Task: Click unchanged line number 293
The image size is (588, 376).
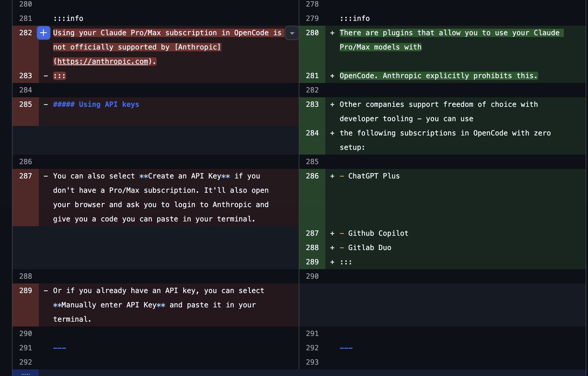Action: click(x=312, y=362)
